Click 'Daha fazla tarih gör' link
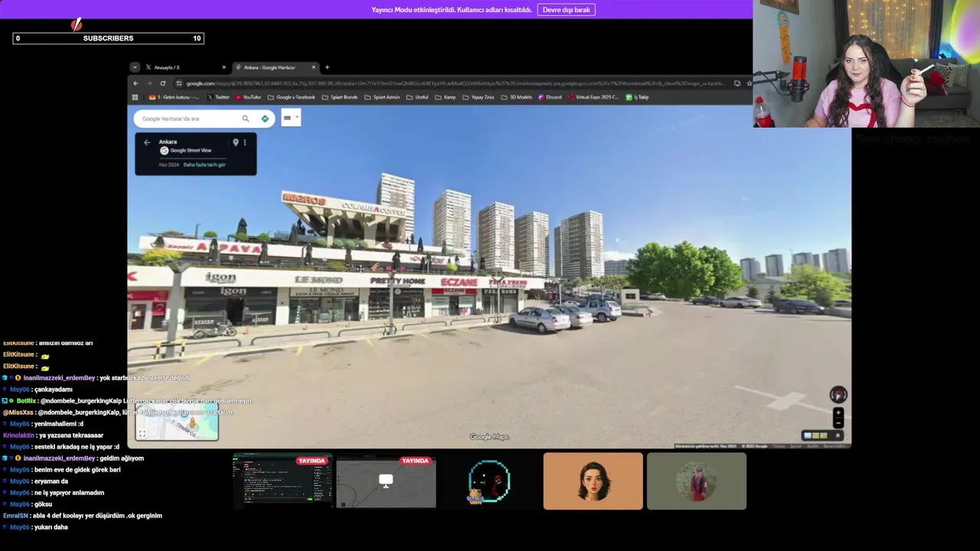Image resolution: width=980 pixels, height=551 pixels. tap(204, 165)
